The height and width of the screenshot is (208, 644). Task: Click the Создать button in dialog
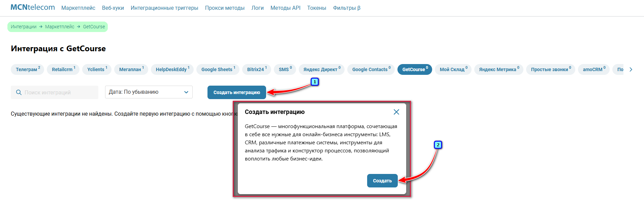(x=382, y=181)
